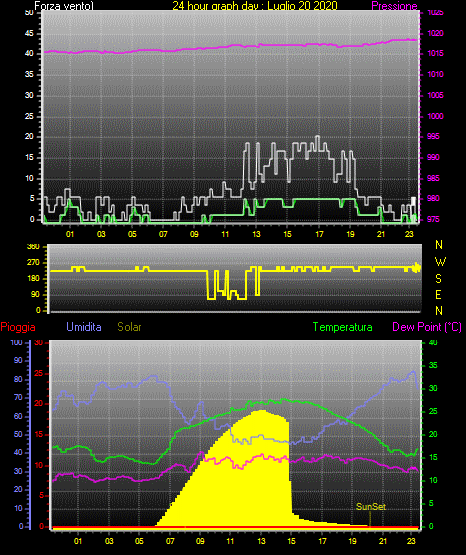Select the Solar legend label

pyautogui.click(x=129, y=327)
